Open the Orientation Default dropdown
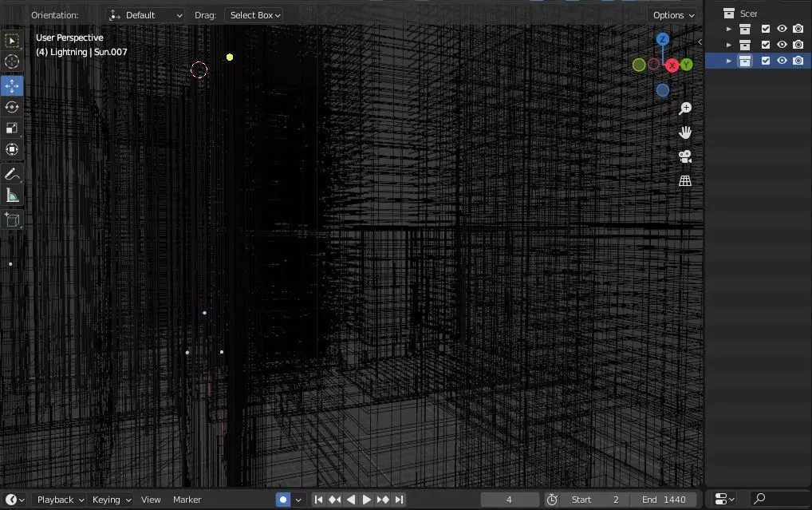This screenshot has width=812, height=510. pyautogui.click(x=145, y=15)
